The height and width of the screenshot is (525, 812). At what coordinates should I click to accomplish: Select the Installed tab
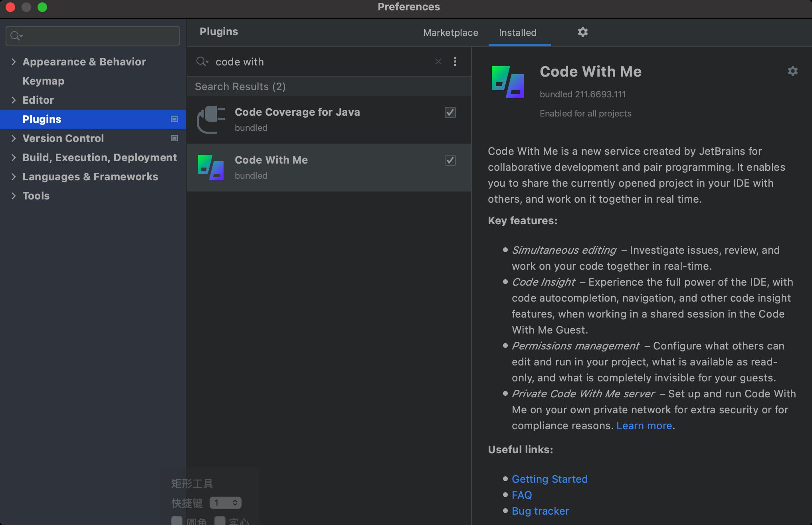pos(517,33)
